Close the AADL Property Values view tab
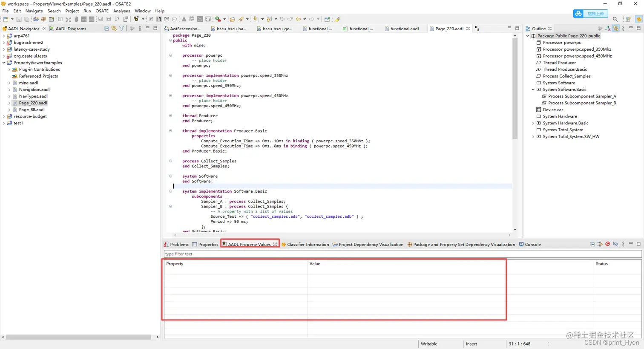 [x=275, y=244]
